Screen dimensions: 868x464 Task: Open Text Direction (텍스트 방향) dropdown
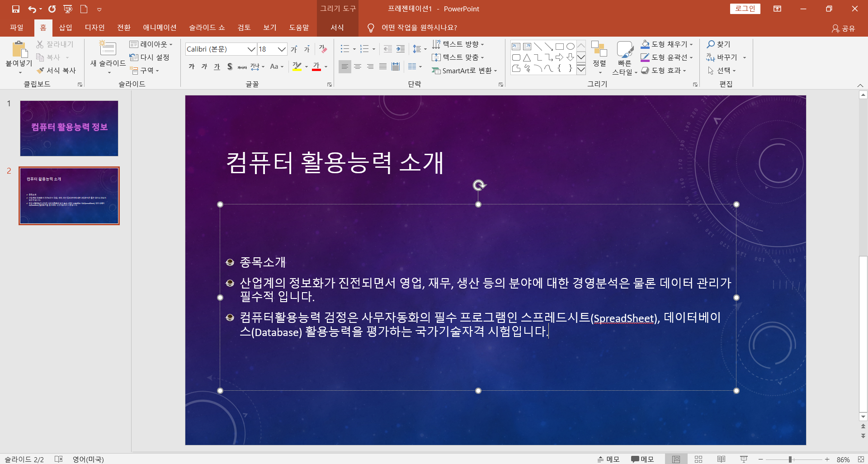tap(458, 44)
